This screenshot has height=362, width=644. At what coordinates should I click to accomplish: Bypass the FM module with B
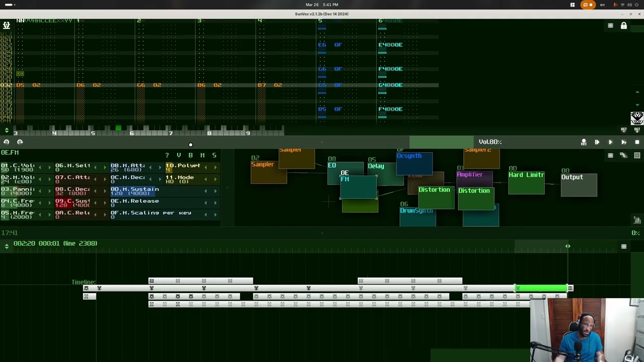point(191,155)
